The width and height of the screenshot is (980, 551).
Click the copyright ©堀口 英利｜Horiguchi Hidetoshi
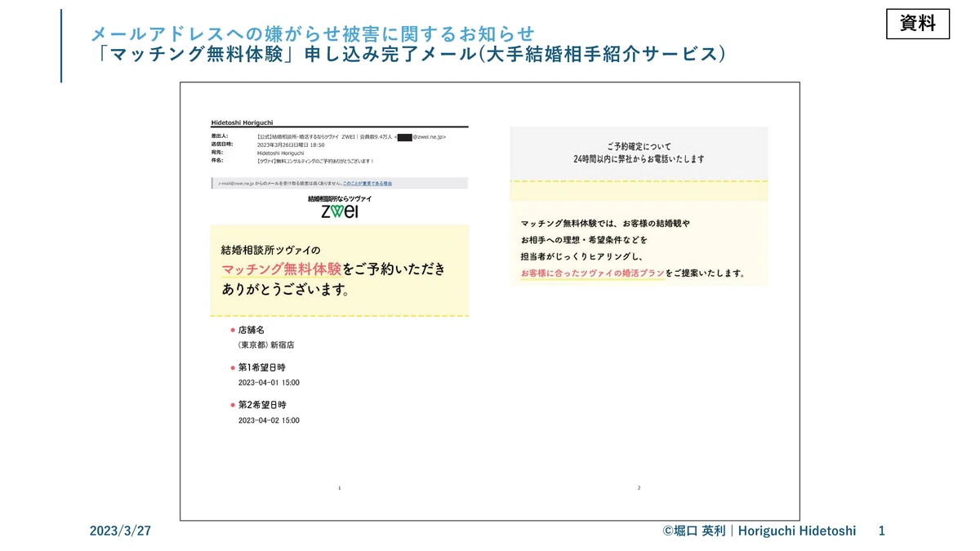click(759, 531)
